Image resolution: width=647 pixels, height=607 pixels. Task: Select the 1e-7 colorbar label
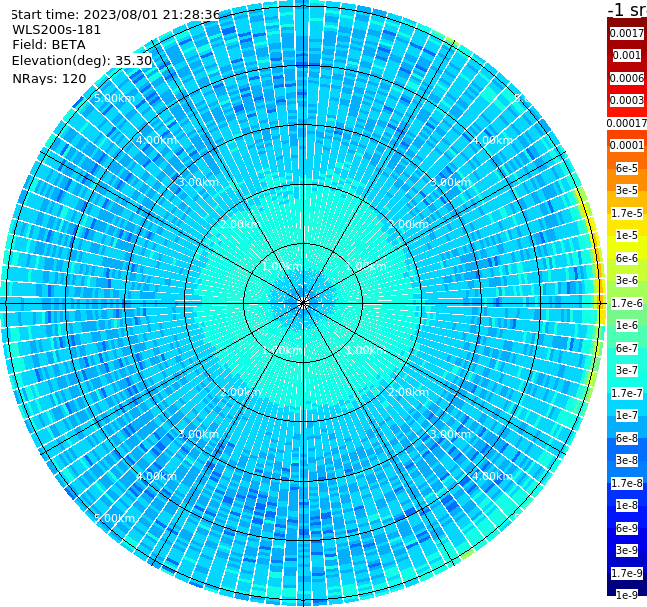[627, 415]
